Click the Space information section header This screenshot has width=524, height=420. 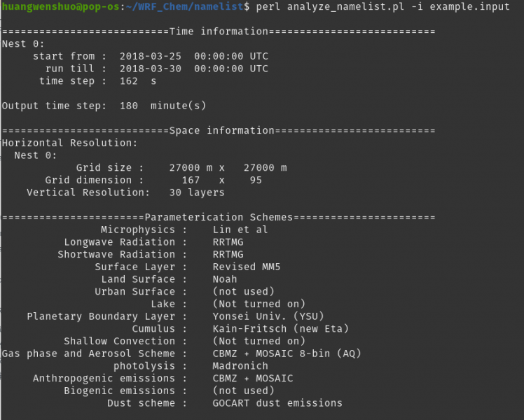(x=219, y=131)
